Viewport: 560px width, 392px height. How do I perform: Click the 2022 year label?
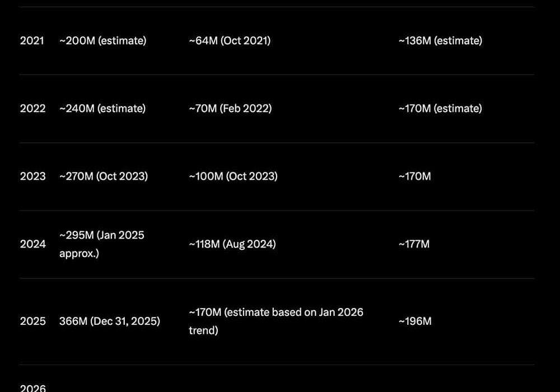coord(32,109)
